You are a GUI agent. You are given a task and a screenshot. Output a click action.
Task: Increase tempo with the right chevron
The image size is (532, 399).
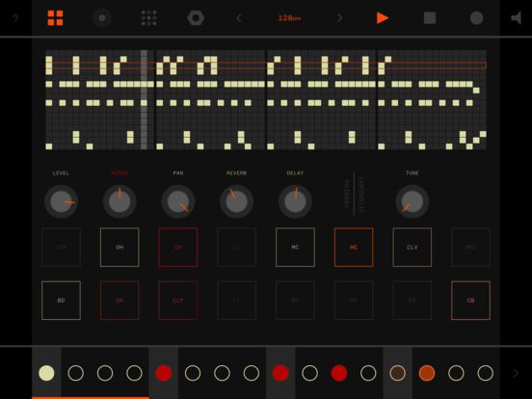point(339,18)
